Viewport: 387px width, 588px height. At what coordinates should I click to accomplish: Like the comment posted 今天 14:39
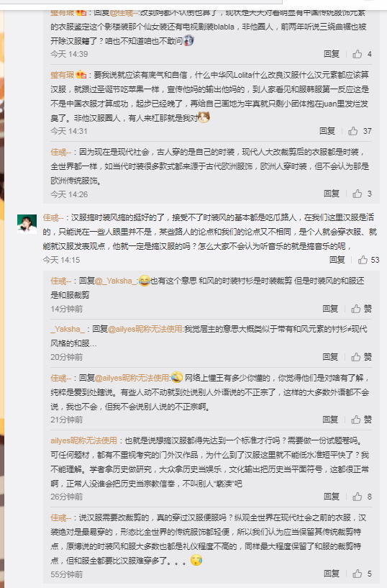tap(362, 54)
